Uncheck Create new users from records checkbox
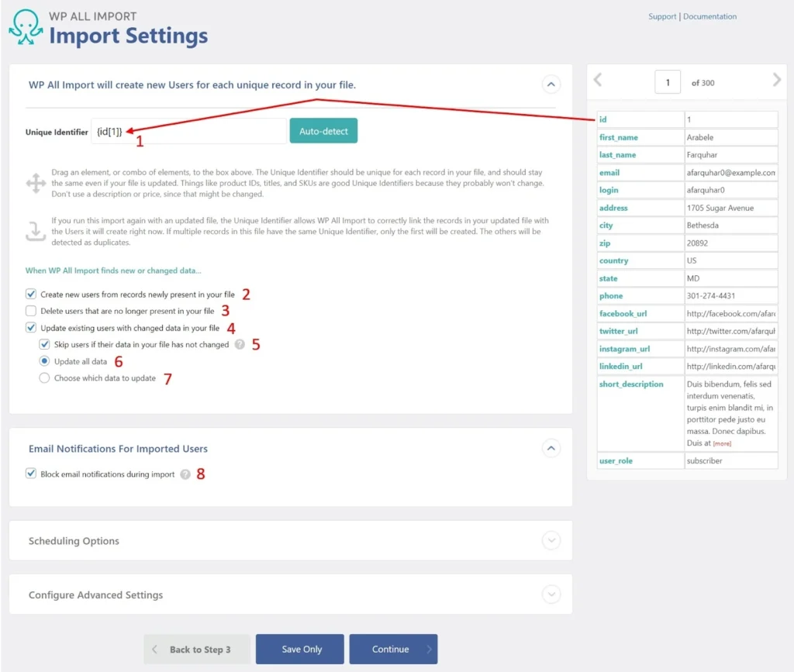The image size is (794, 672). [31, 294]
